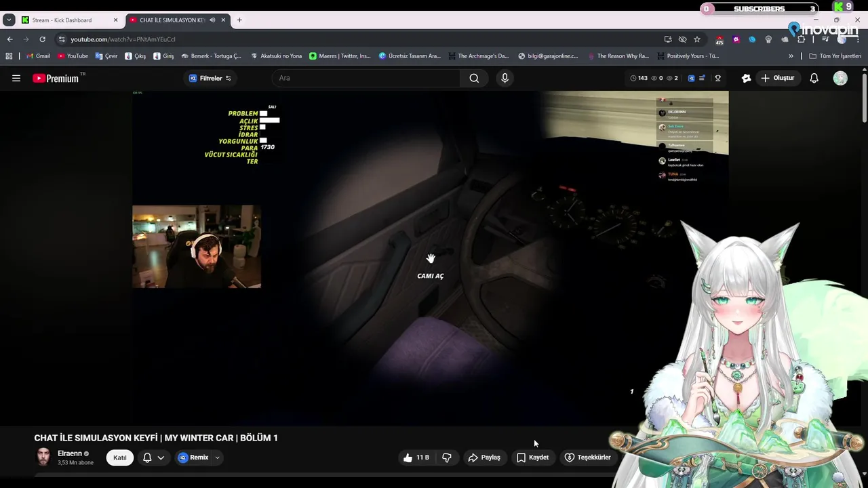
Task: Open Tüm Yer İşaretleri folder
Action: (x=835, y=56)
